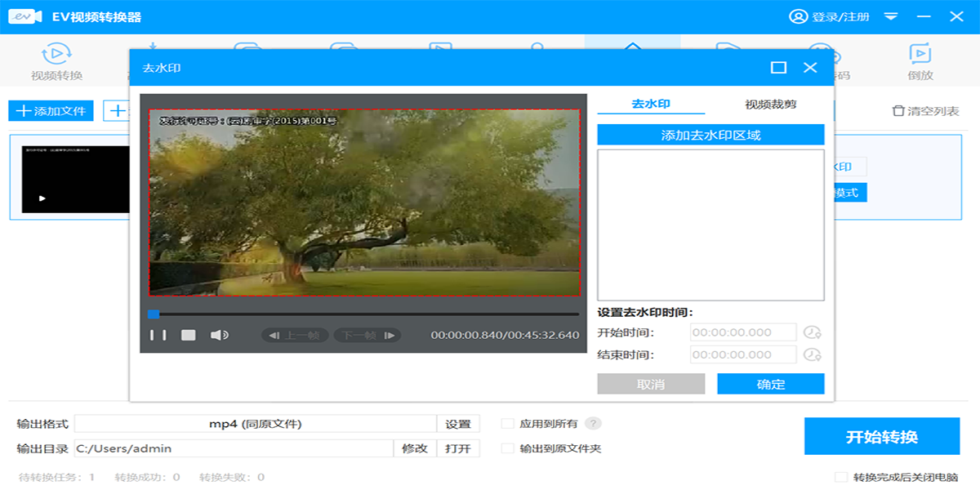Stop the video with the square button
The width and height of the screenshot is (980, 490).
coord(188,335)
